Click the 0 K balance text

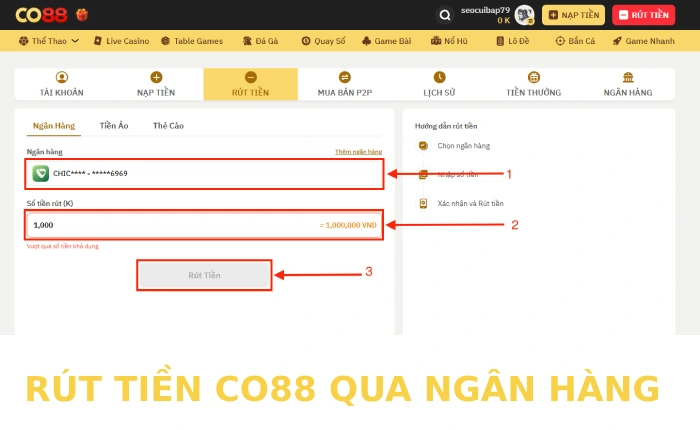[504, 21]
